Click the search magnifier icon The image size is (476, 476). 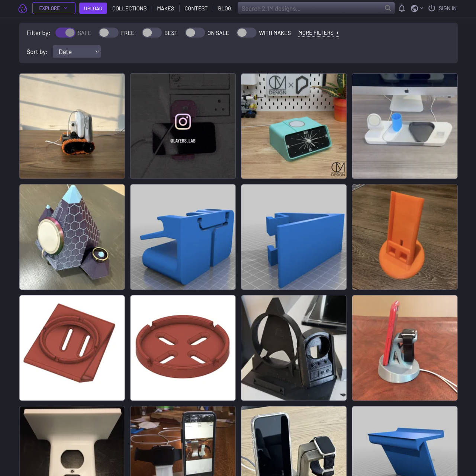click(x=388, y=8)
